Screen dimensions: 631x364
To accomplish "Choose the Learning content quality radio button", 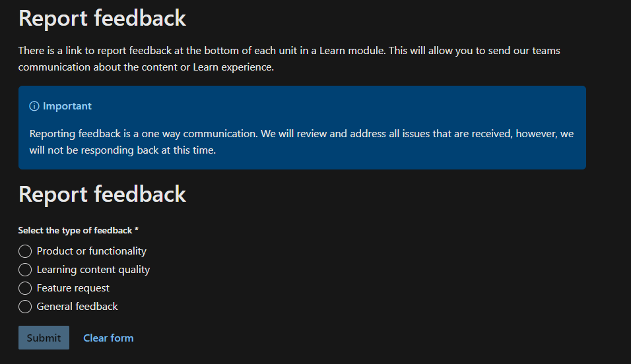I will click(x=25, y=270).
